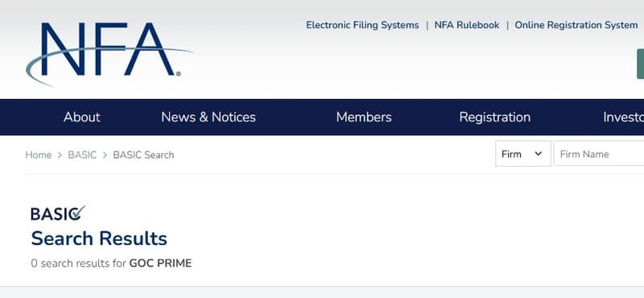The image size is (644, 298).
Task: Select the Search Results heading
Action: click(x=99, y=238)
